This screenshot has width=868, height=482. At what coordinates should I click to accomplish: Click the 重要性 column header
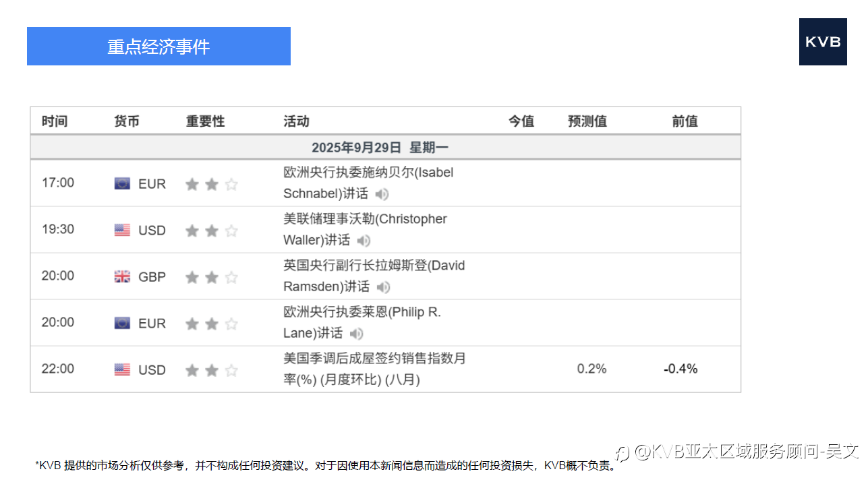(206, 121)
